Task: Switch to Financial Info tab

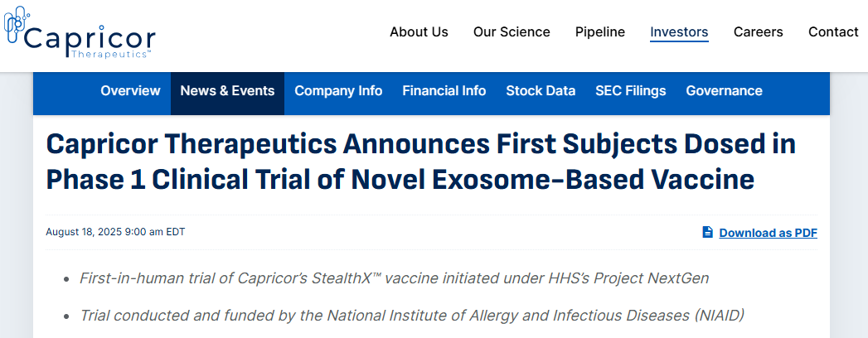Action: tap(444, 91)
